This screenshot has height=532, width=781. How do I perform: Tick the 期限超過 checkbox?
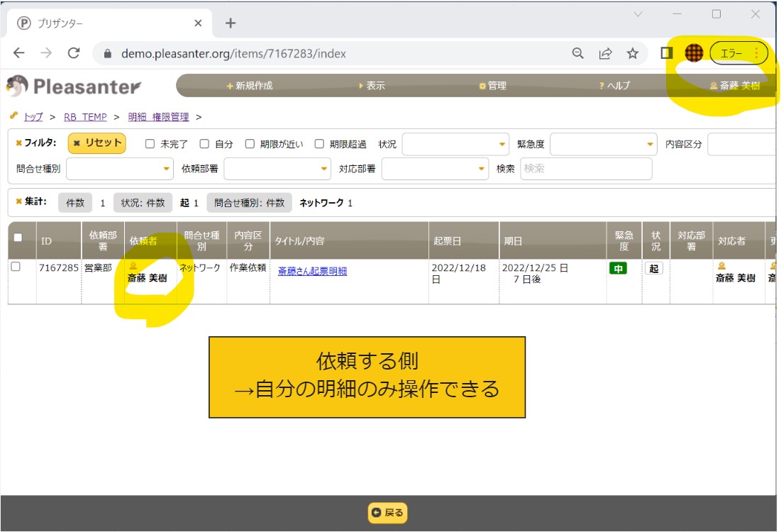click(x=319, y=144)
